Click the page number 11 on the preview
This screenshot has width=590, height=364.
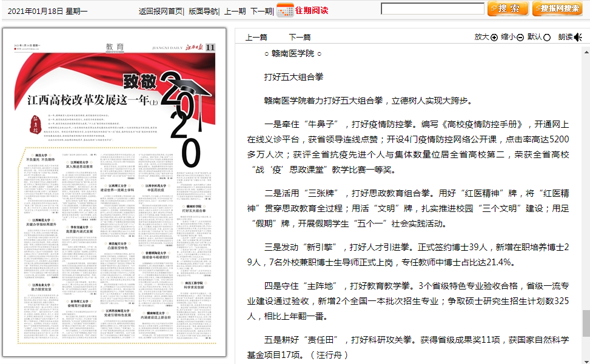click(x=210, y=47)
